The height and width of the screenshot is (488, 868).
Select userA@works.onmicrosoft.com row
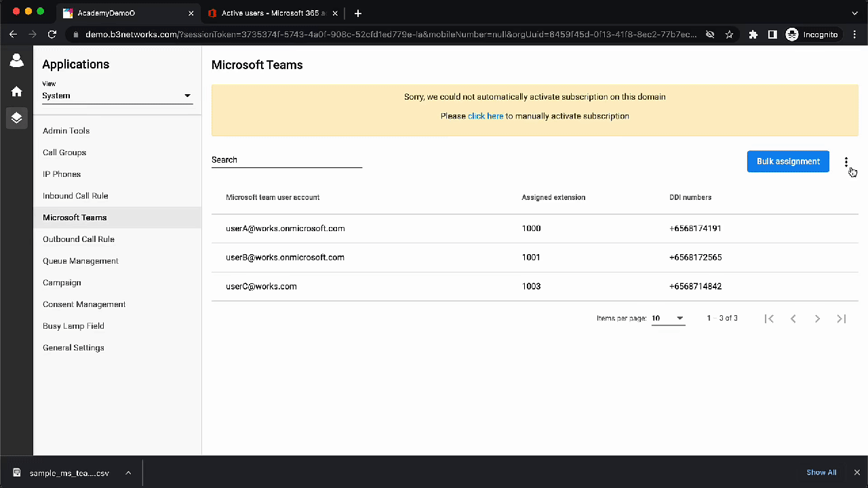coord(535,228)
